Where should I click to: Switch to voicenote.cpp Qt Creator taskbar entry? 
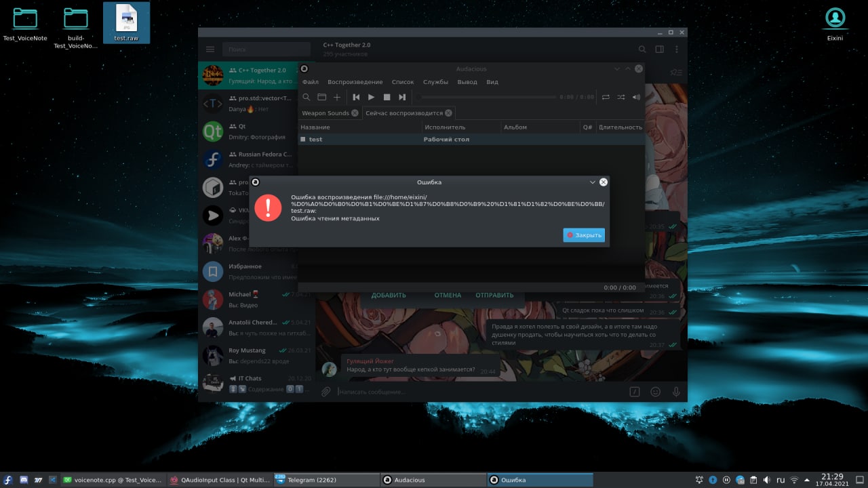pyautogui.click(x=113, y=480)
